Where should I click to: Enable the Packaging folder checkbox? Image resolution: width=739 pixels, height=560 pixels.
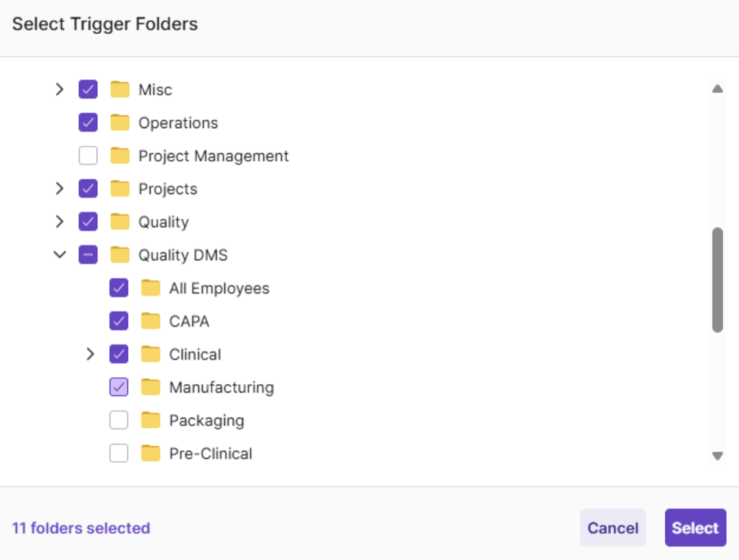coord(118,420)
